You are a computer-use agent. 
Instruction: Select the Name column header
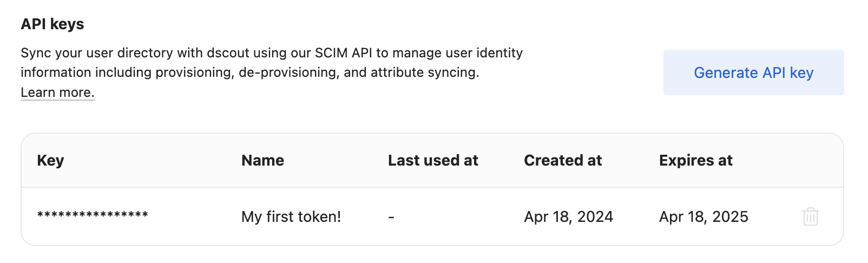[x=262, y=160]
